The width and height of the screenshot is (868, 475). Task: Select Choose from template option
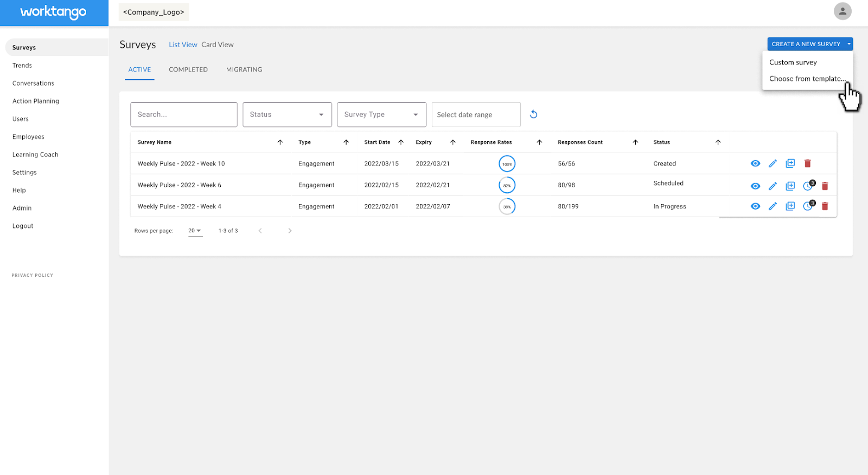pyautogui.click(x=807, y=79)
